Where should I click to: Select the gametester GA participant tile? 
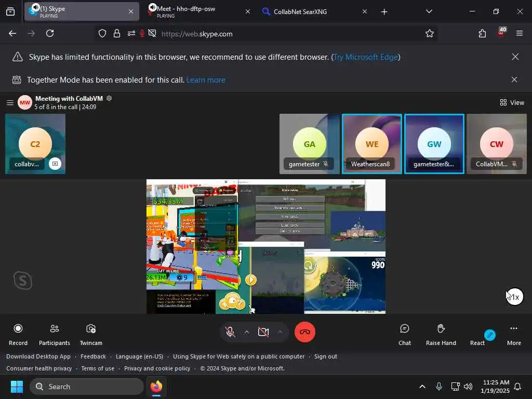click(310, 144)
